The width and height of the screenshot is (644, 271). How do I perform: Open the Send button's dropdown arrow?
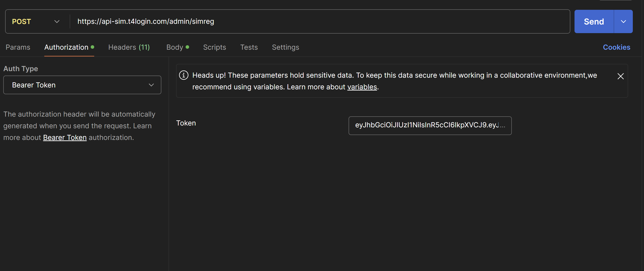623,21
